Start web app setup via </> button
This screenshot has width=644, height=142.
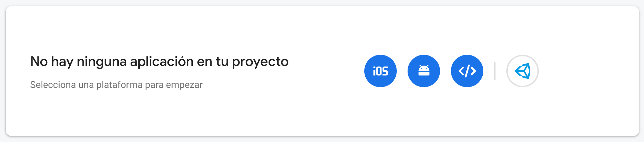coord(467,71)
